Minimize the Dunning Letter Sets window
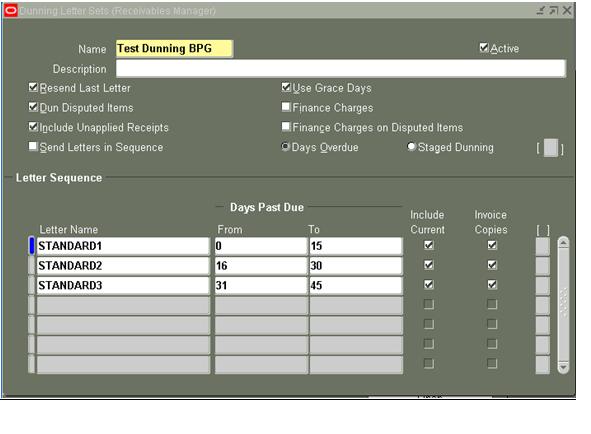Image resolution: width=591 pixels, height=434 pixels. pos(540,11)
